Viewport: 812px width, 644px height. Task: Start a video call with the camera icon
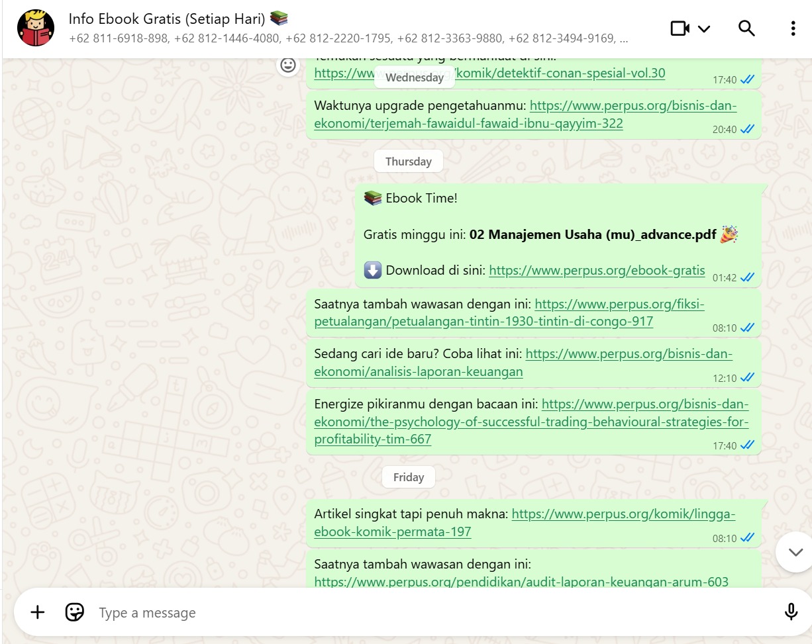[680, 28]
